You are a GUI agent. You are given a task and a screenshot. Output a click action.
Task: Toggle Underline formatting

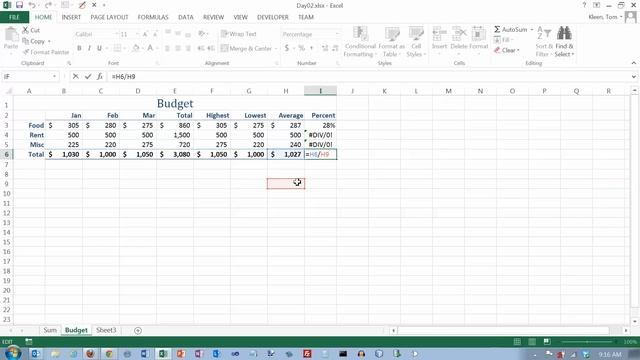click(x=99, y=48)
